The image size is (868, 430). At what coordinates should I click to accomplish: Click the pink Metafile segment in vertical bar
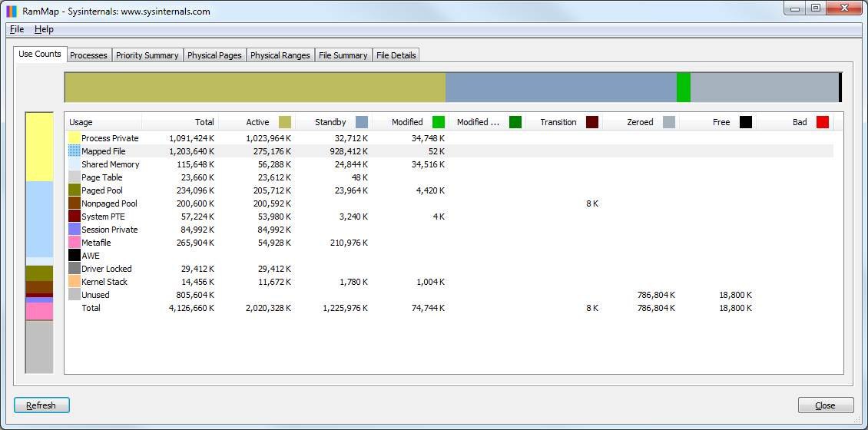(39, 311)
